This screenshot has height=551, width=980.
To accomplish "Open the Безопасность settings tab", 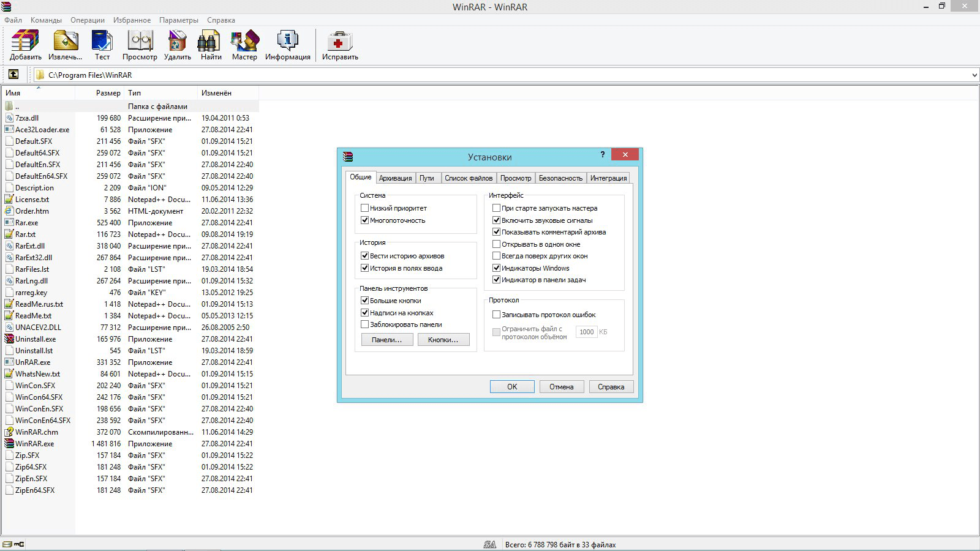I will tap(560, 178).
